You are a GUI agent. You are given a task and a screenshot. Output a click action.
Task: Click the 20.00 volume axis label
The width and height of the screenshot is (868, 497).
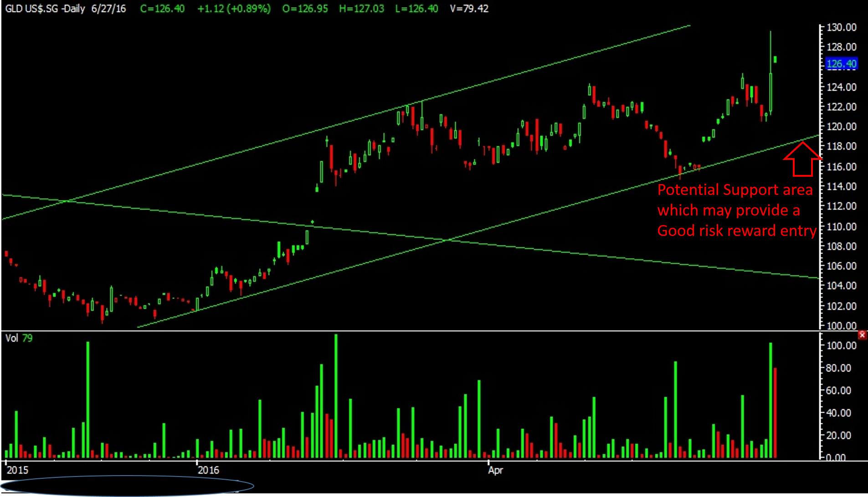(x=839, y=436)
